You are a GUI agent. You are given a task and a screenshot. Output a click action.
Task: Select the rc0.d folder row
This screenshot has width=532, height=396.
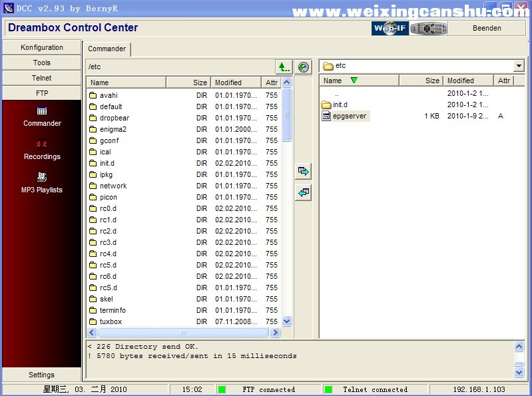coord(184,208)
